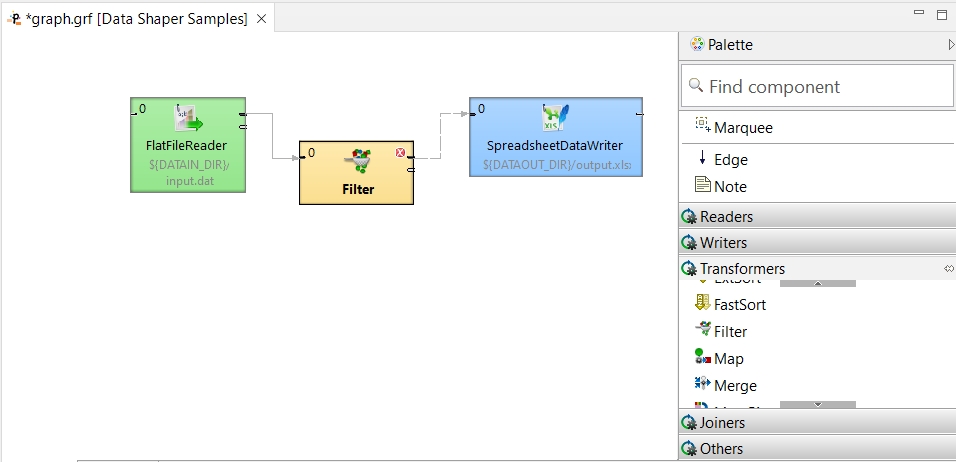The height and width of the screenshot is (462, 956).
Task: Click the graph.grf tab file icon
Action: (14, 20)
